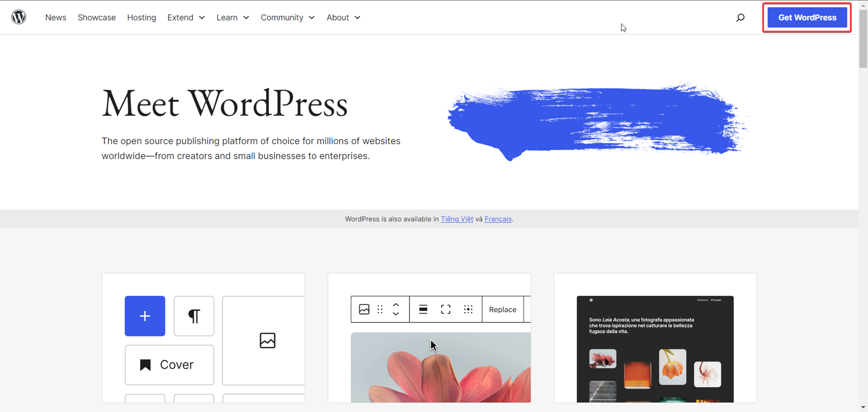Click the dark portfolio site thumbnail

[655, 348]
